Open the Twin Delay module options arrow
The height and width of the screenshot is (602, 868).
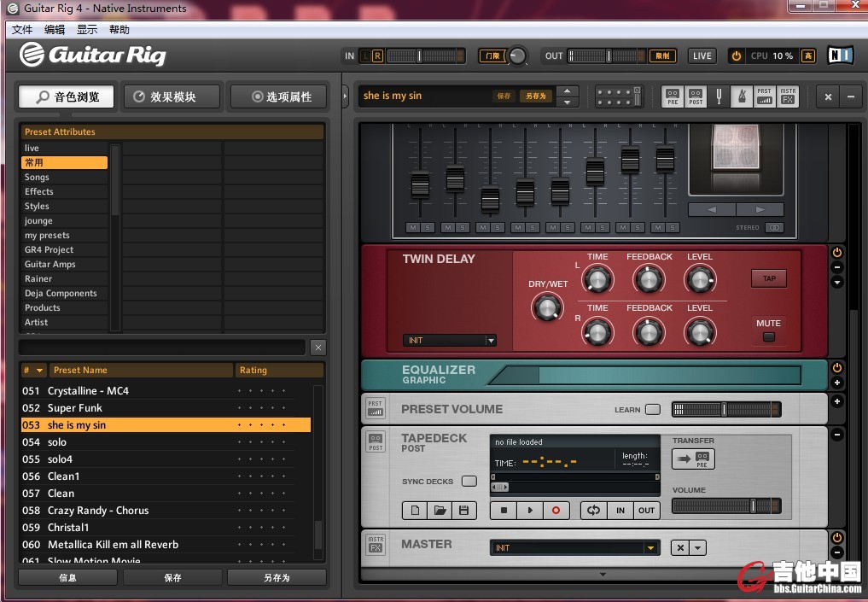(837, 283)
